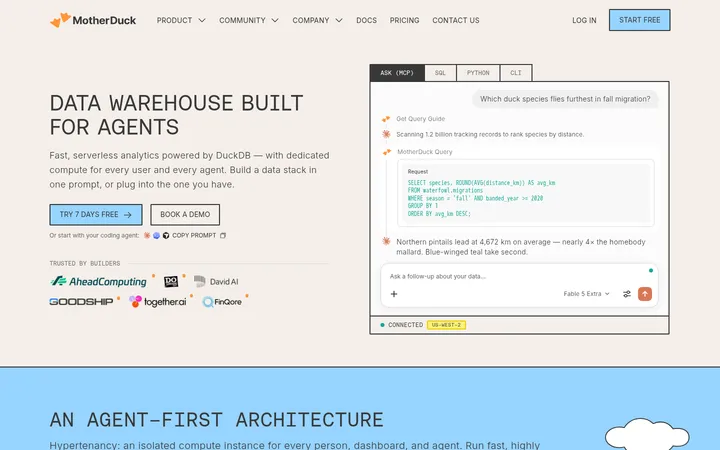Screen dimensions: 720x450
Task: Click the Get Query Guide step
Action: click(421, 119)
